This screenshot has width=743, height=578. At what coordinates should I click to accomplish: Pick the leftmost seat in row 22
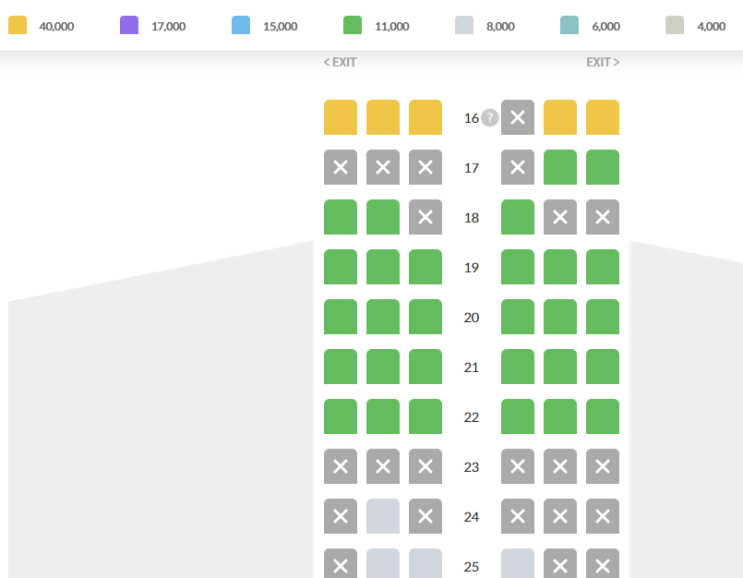tap(340, 417)
